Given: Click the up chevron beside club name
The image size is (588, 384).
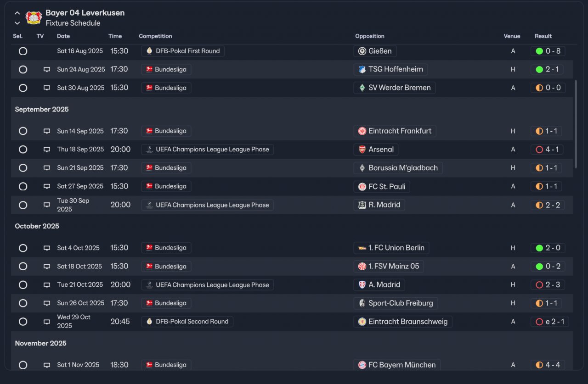Looking at the screenshot, I should point(17,13).
